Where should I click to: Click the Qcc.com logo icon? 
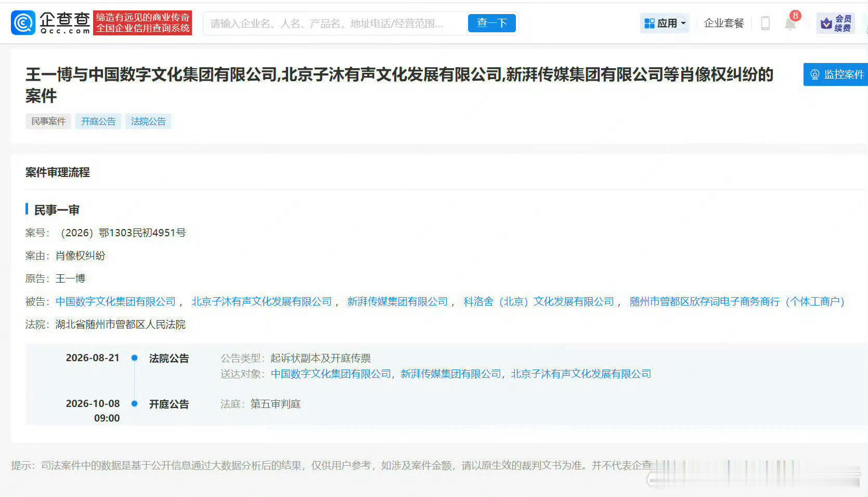(23, 23)
